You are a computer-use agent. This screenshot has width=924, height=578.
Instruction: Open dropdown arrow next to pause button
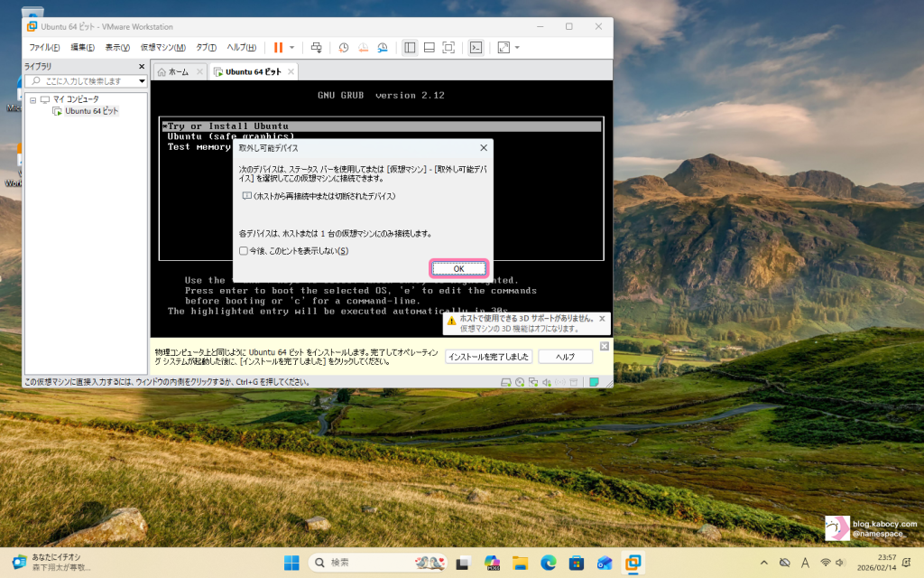tap(291, 47)
